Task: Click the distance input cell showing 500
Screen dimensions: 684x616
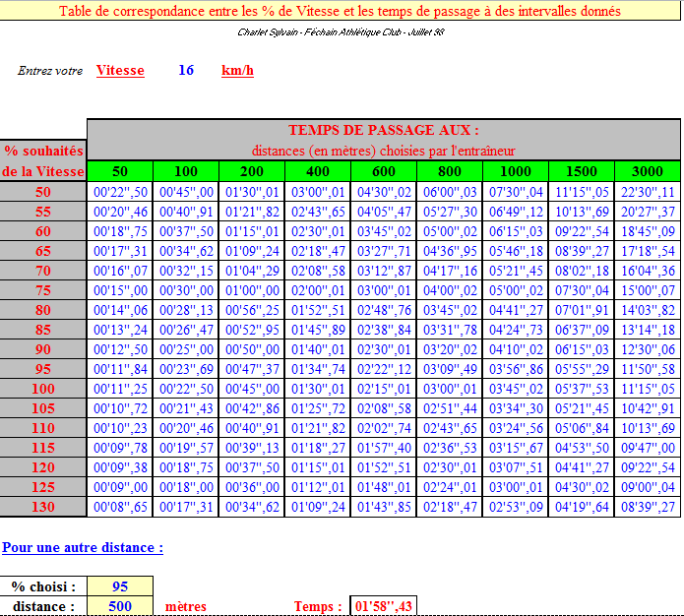Action: [x=120, y=606]
